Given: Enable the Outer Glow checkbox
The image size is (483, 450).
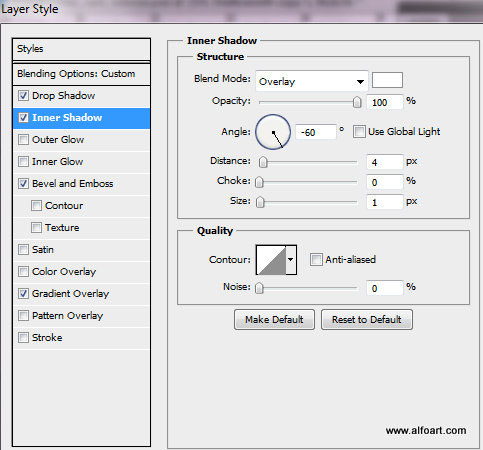Looking at the screenshot, I should click(x=23, y=140).
